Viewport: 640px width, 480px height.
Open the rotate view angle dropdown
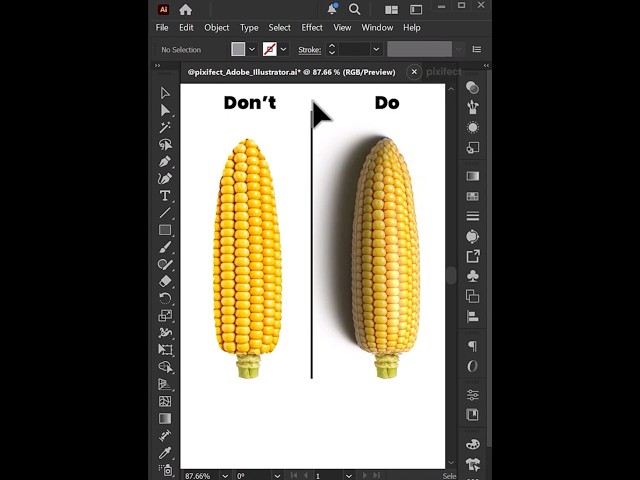point(277,476)
